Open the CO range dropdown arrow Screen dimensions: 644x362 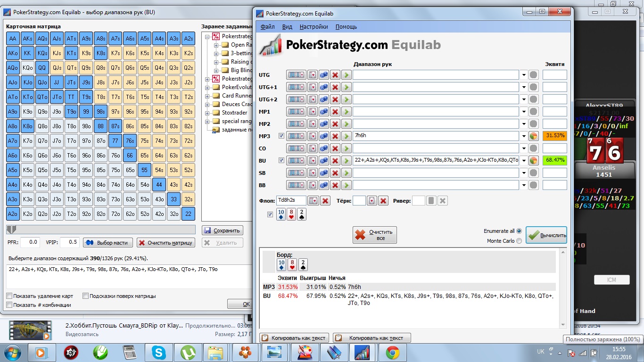pyautogui.click(x=524, y=148)
